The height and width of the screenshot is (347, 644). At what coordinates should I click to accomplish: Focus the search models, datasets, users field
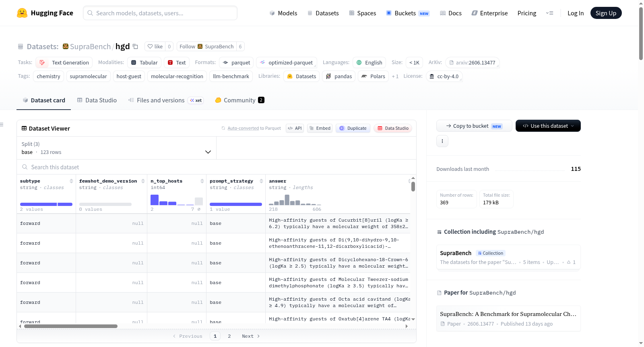click(160, 13)
